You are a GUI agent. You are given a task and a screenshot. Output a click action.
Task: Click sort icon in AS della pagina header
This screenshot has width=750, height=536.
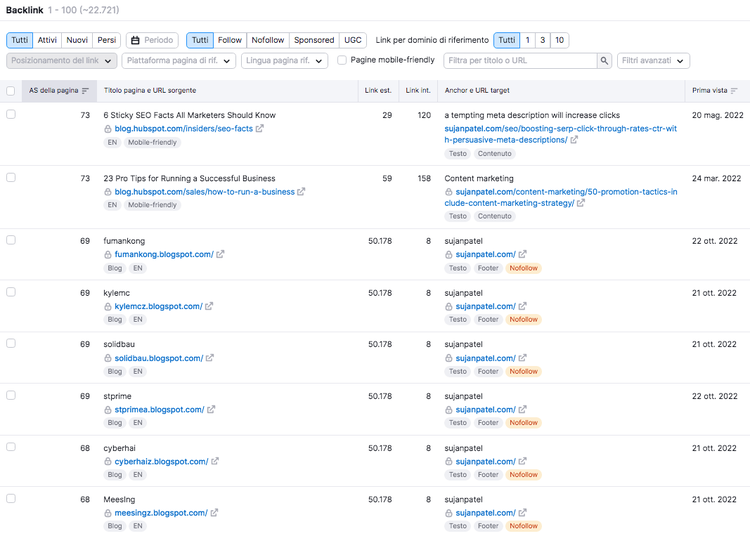click(85, 91)
